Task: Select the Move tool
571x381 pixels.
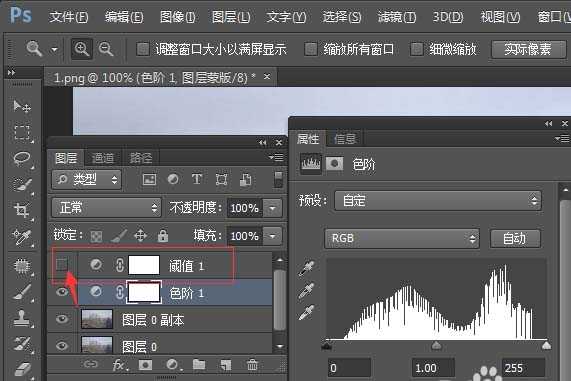Action: click(x=21, y=106)
